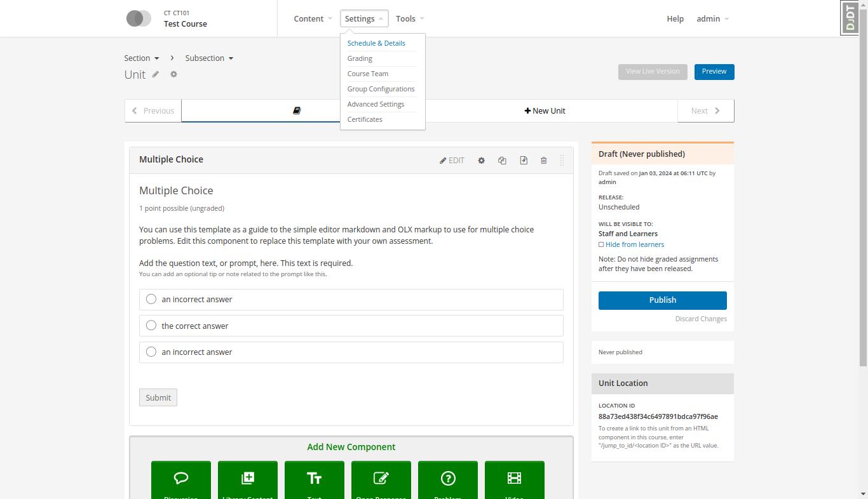Expand the Section breadcrumb dropdown
Screen dimensions: 868x499
(142, 58)
